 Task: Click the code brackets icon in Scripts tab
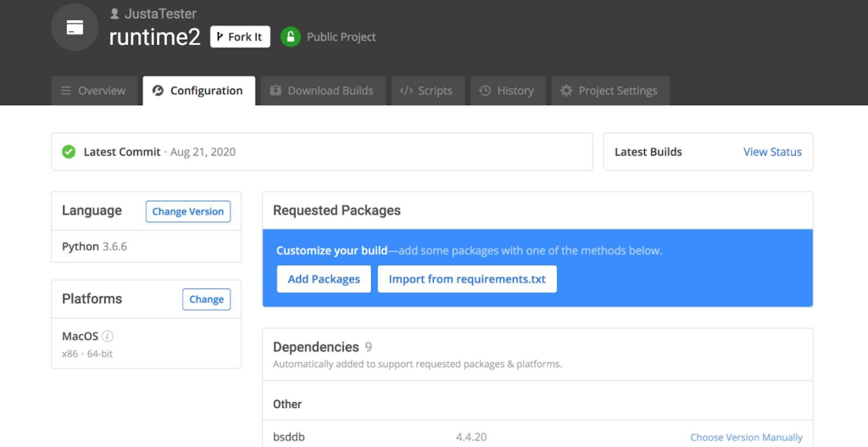click(406, 91)
